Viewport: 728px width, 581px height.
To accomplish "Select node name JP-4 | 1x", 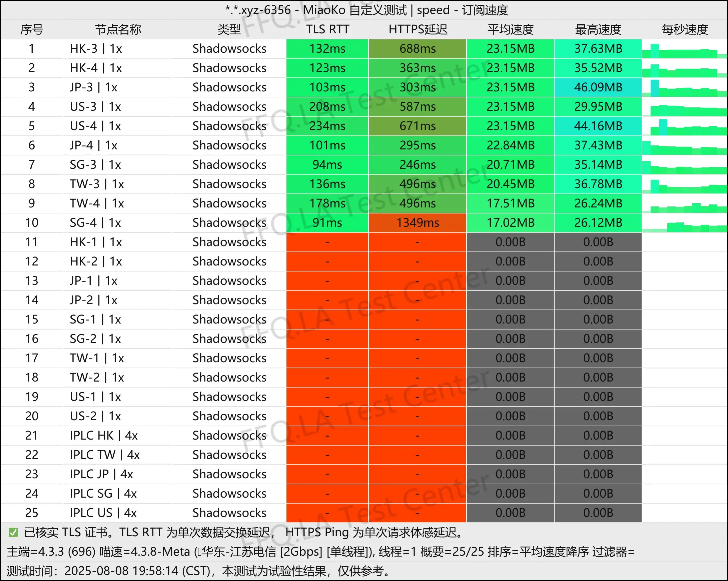I will click(x=93, y=145).
